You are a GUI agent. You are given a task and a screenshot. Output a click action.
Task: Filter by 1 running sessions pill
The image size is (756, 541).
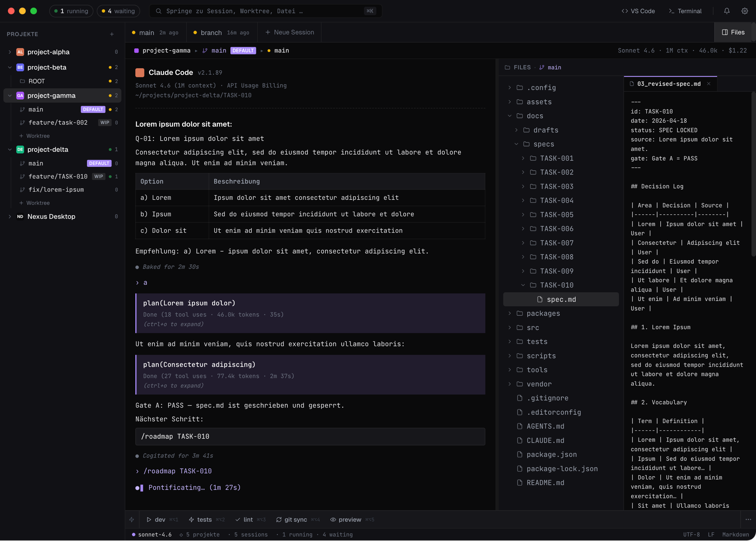pyautogui.click(x=71, y=11)
